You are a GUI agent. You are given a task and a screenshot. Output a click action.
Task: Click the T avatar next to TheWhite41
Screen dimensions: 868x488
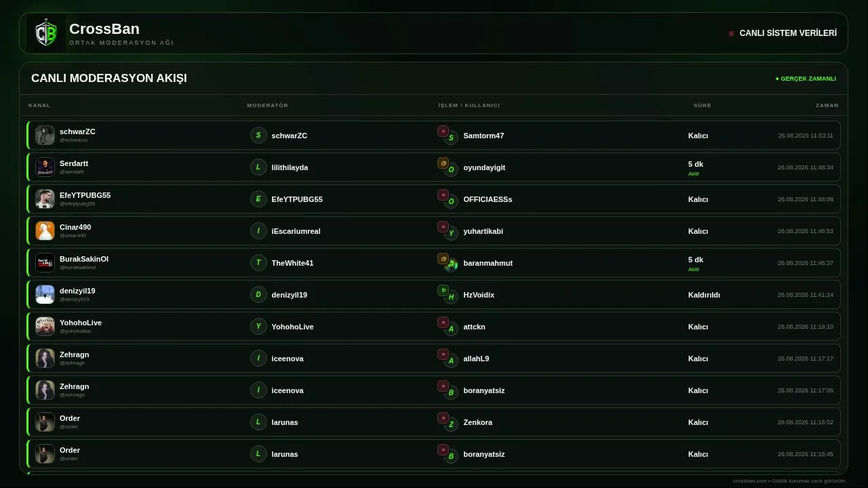pos(258,263)
